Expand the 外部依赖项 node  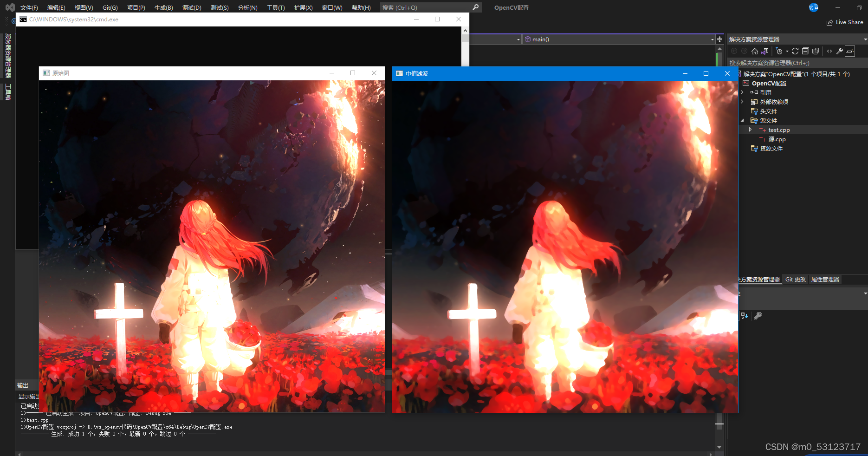pos(742,102)
